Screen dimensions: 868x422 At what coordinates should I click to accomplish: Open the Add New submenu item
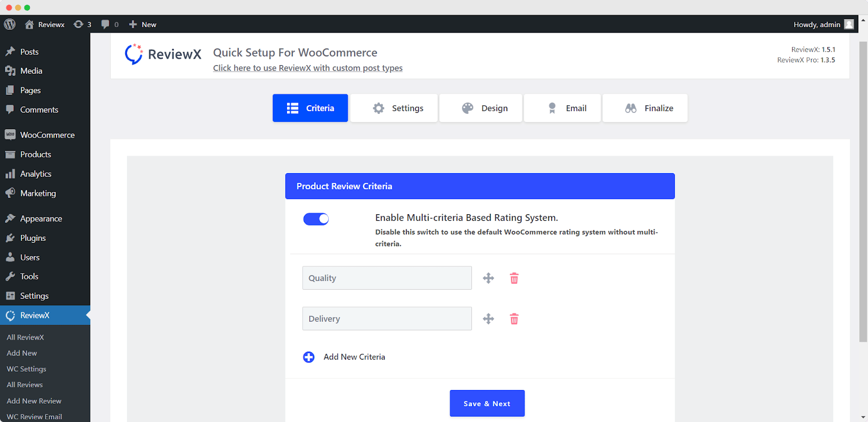tap(22, 353)
